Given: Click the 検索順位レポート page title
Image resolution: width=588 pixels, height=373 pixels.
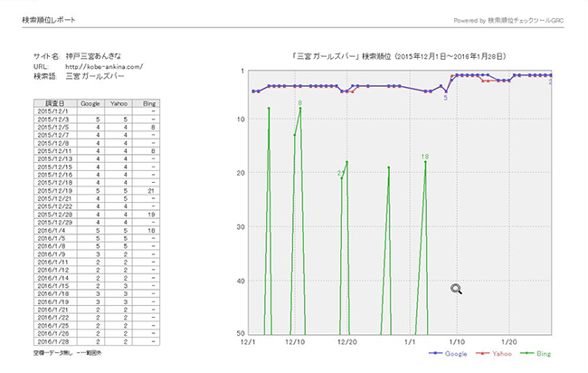Looking at the screenshot, I should (x=47, y=19).
